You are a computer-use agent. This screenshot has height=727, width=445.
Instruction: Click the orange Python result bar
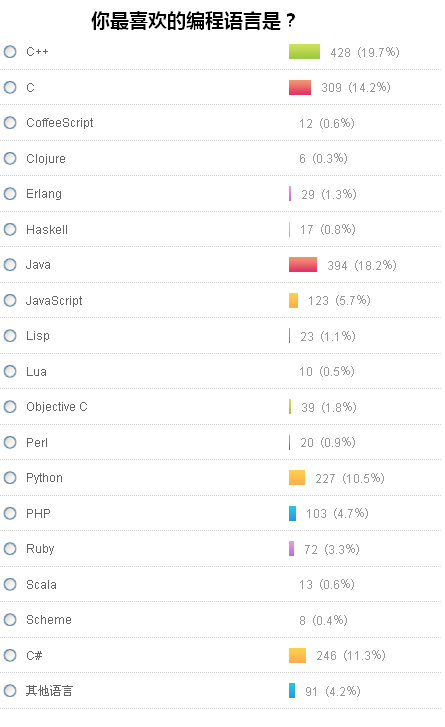pyautogui.click(x=297, y=478)
